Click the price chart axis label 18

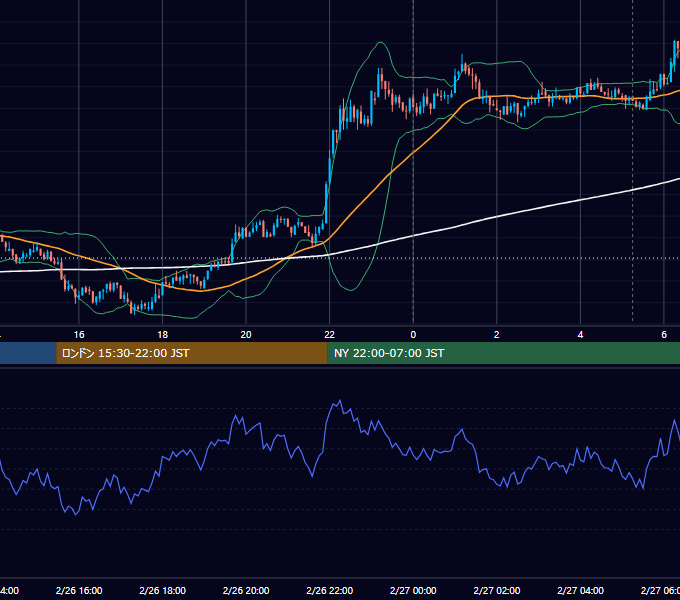pos(162,335)
